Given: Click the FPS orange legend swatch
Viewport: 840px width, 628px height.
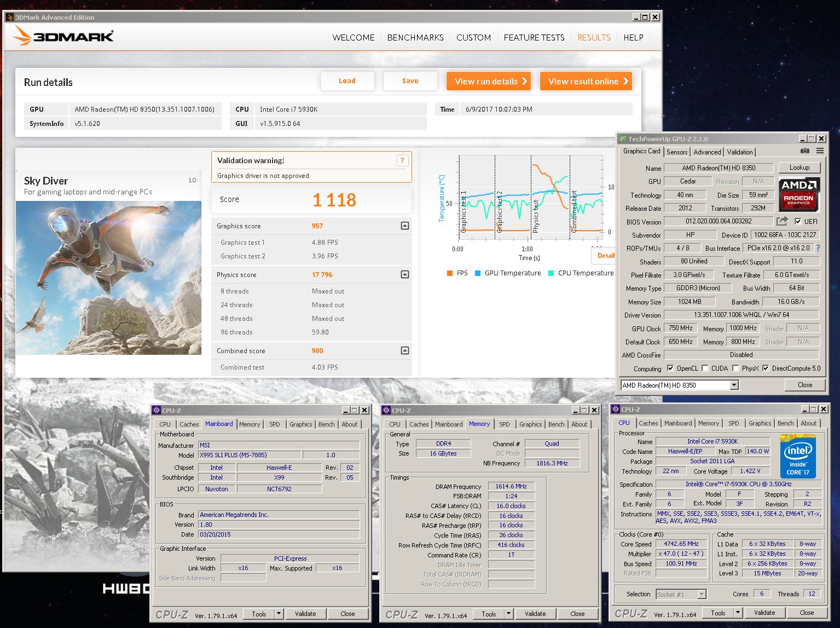Looking at the screenshot, I should pos(450,273).
